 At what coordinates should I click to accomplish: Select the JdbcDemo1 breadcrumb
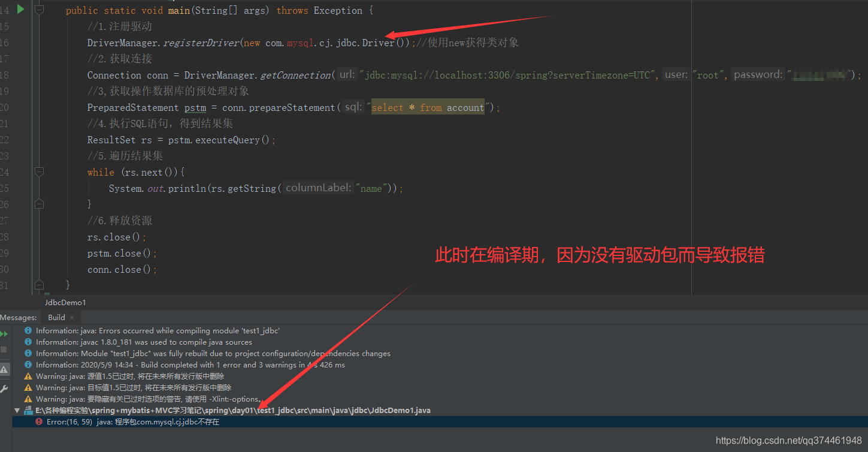(x=65, y=302)
